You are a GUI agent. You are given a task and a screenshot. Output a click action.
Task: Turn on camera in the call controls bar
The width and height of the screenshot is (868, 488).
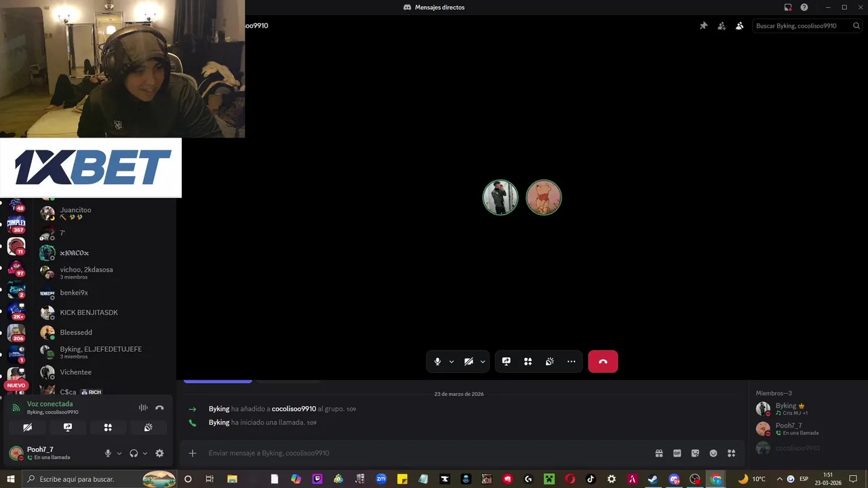coord(469,362)
